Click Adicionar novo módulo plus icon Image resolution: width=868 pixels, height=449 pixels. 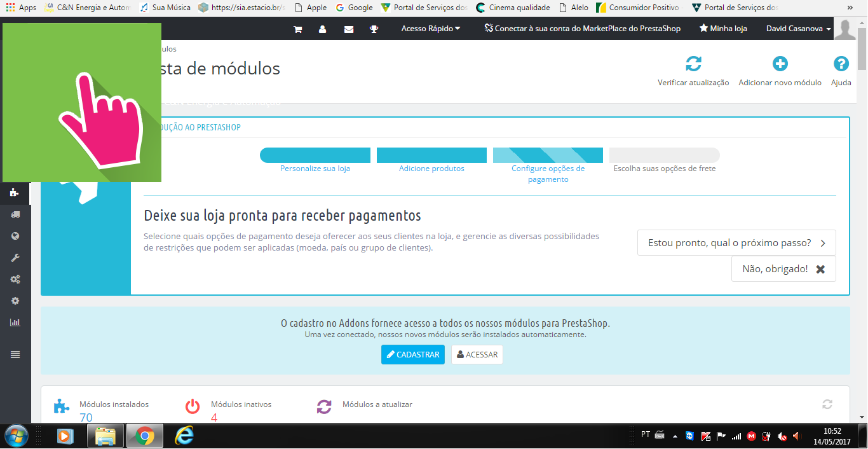(x=780, y=64)
